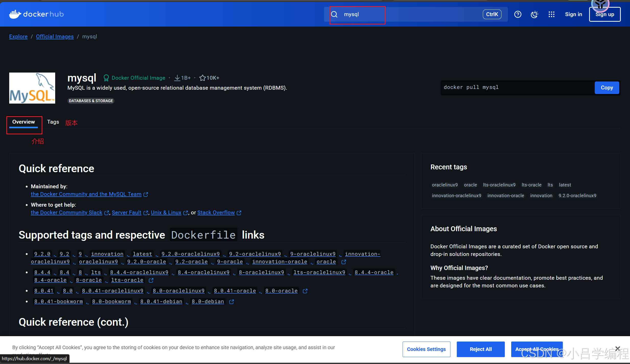This screenshot has width=630, height=364.
Task: Close the cookie banner with X
Action: click(x=618, y=348)
